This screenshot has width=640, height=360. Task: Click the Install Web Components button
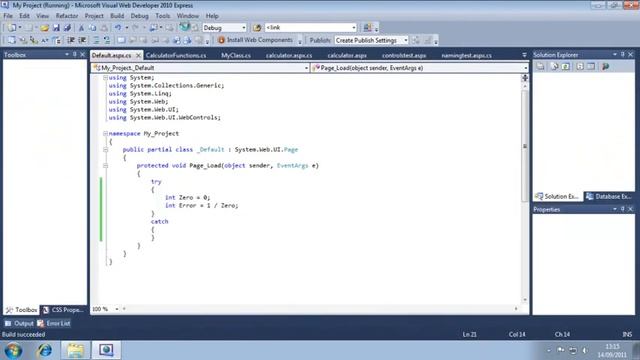(256, 40)
